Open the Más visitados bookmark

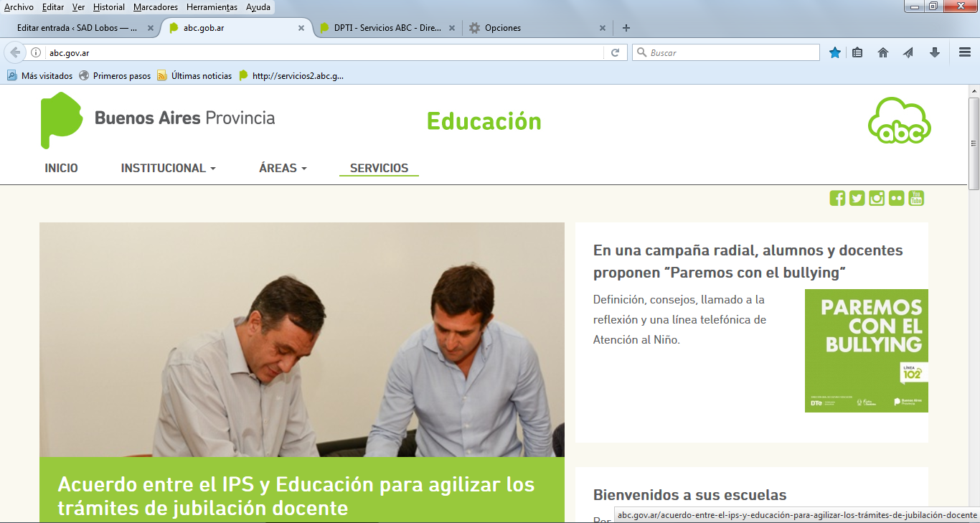pyautogui.click(x=40, y=75)
